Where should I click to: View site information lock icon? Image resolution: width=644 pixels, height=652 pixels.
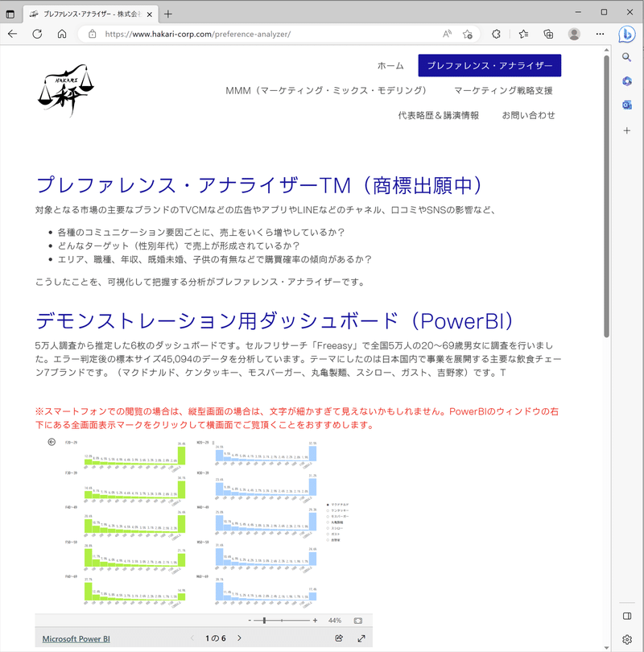coord(93,34)
